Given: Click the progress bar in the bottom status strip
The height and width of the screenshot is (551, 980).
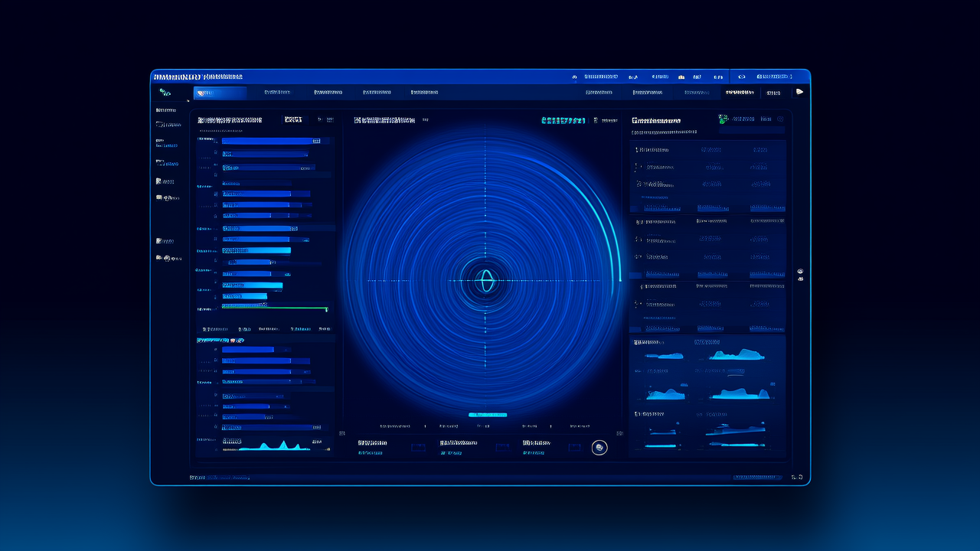Looking at the screenshot, I should click(757, 477).
